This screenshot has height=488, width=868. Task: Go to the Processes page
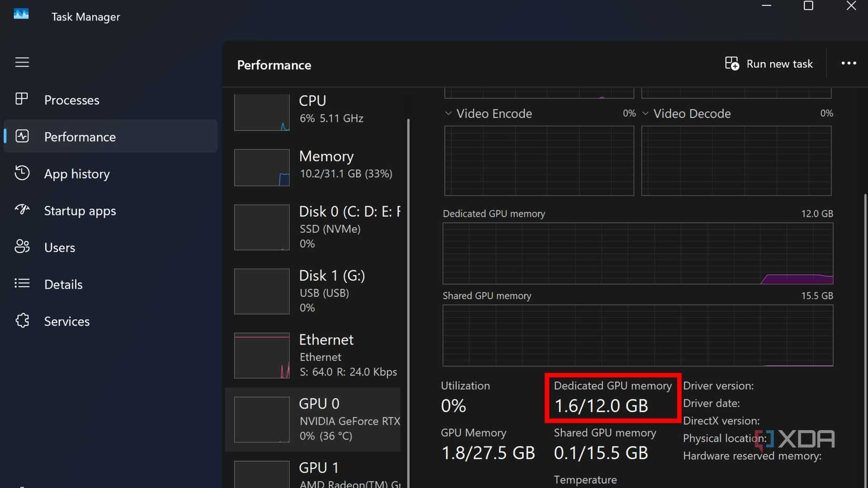coord(110,99)
